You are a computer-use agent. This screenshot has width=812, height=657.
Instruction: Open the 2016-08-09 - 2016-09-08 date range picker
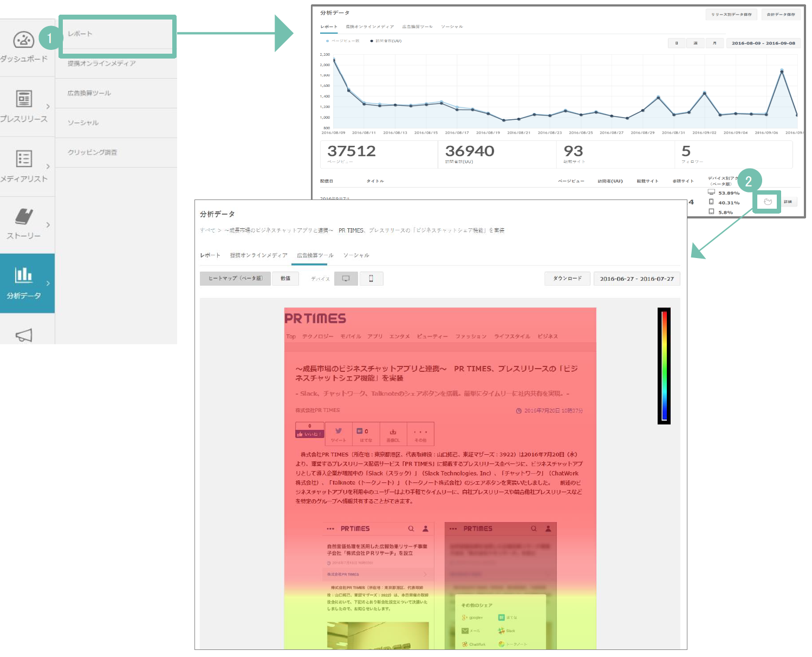click(763, 43)
